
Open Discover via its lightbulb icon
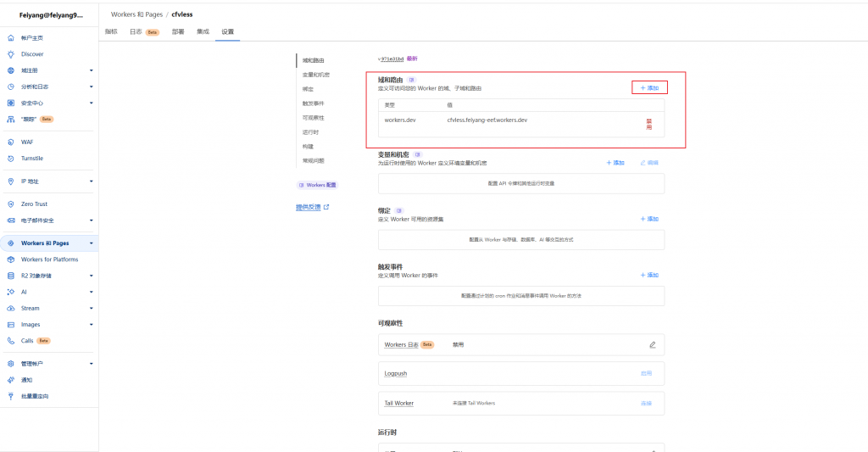pos(10,54)
